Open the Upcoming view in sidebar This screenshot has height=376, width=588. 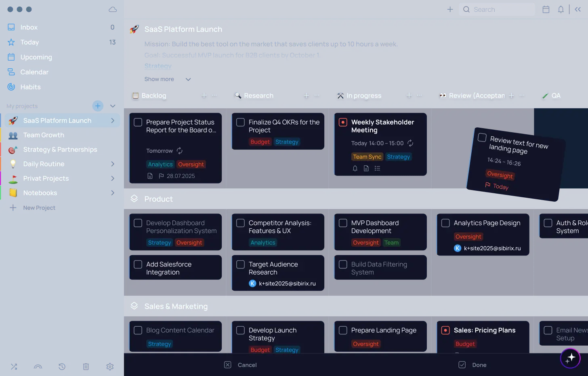click(x=36, y=57)
